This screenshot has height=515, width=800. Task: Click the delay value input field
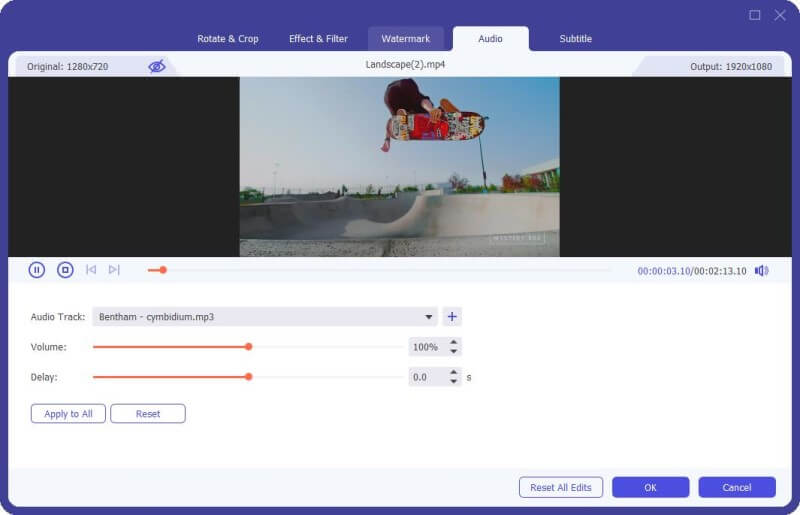pos(427,378)
